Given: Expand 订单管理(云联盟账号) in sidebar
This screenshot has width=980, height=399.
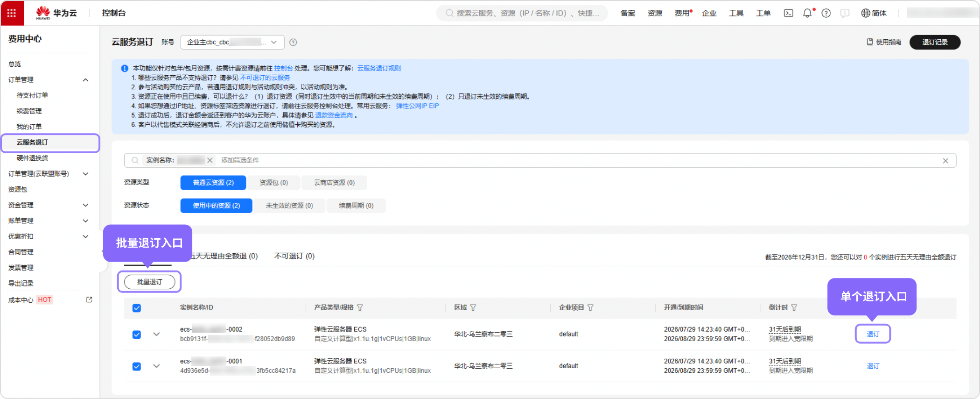Looking at the screenshot, I should coord(85,174).
